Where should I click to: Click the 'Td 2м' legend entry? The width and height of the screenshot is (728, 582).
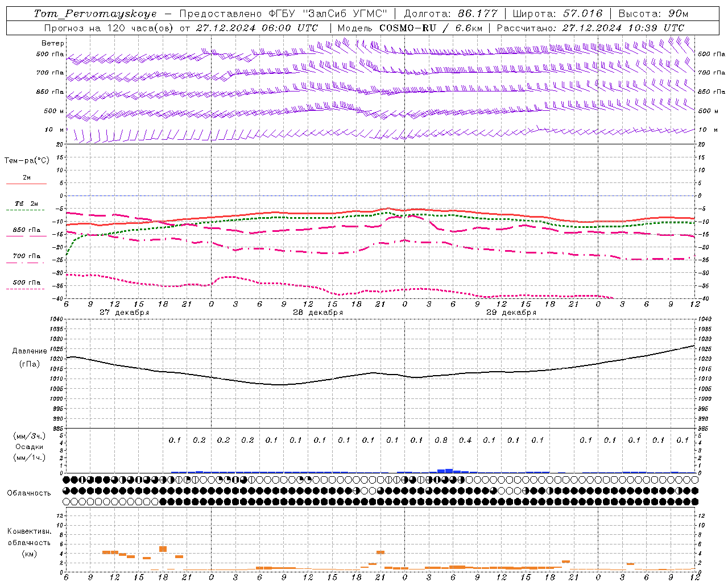(26, 203)
